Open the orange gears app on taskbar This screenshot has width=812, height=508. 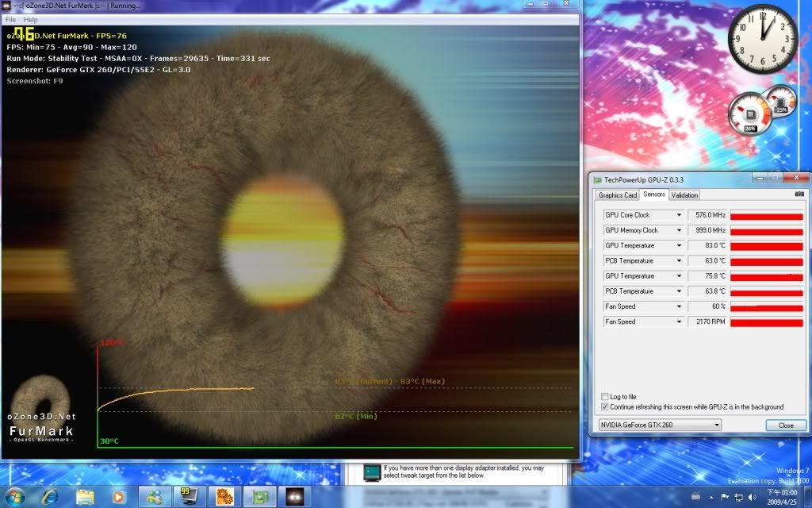pos(224,497)
